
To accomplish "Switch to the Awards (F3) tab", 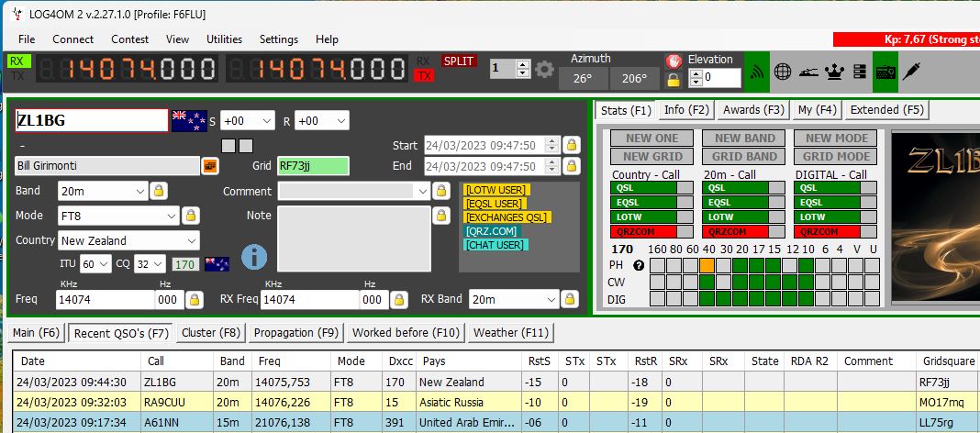I will (x=753, y=109).
